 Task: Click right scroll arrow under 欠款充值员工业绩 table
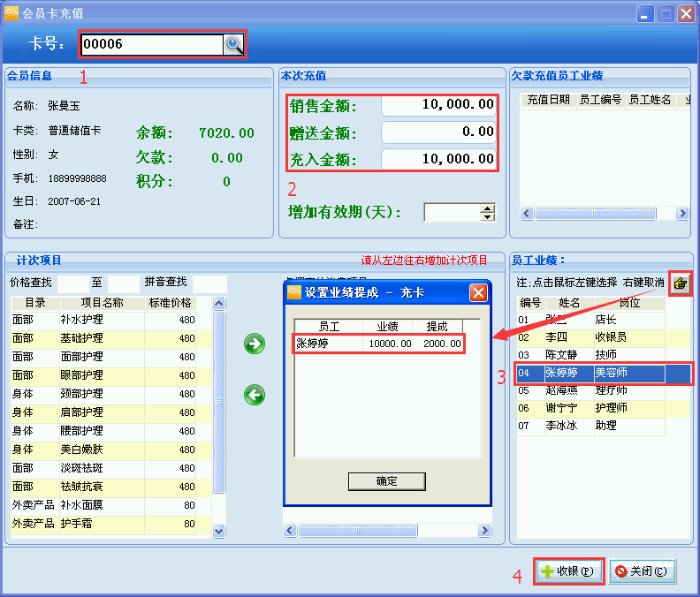pyautogui.click(x=681, y=214)
